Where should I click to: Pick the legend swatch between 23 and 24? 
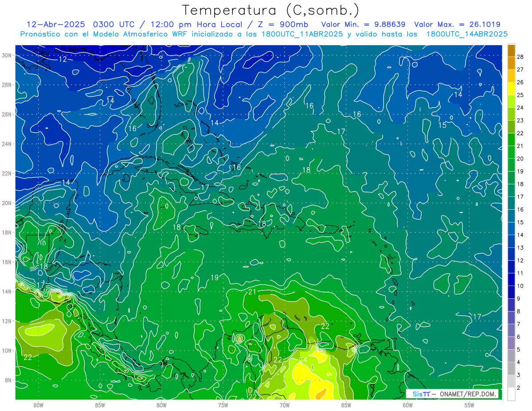tap(511, 114)
